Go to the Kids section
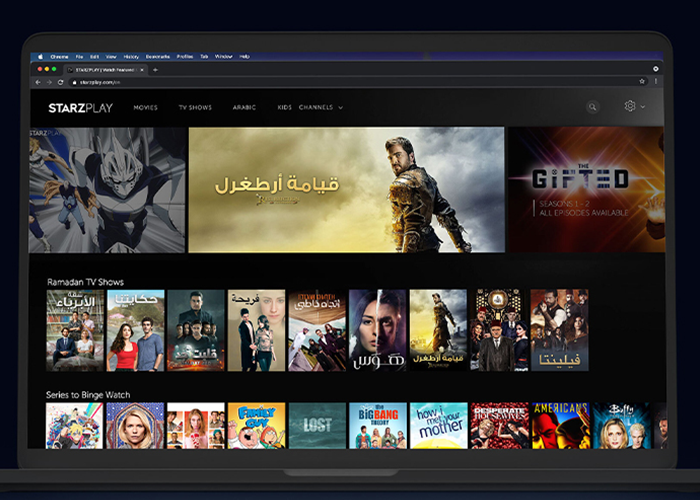Screen dimensions: 700x500 (x=284, y=107)
